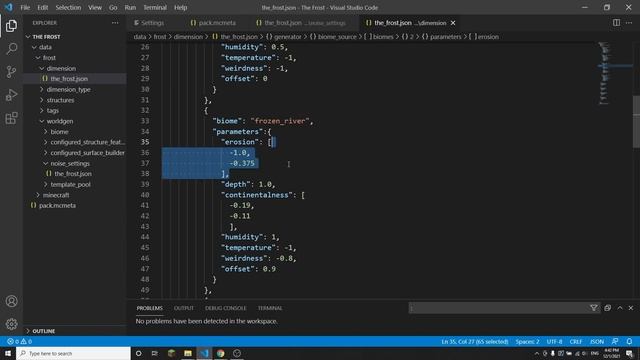
Task: Open the Search view in activity bar
Action: click(11, 49)
